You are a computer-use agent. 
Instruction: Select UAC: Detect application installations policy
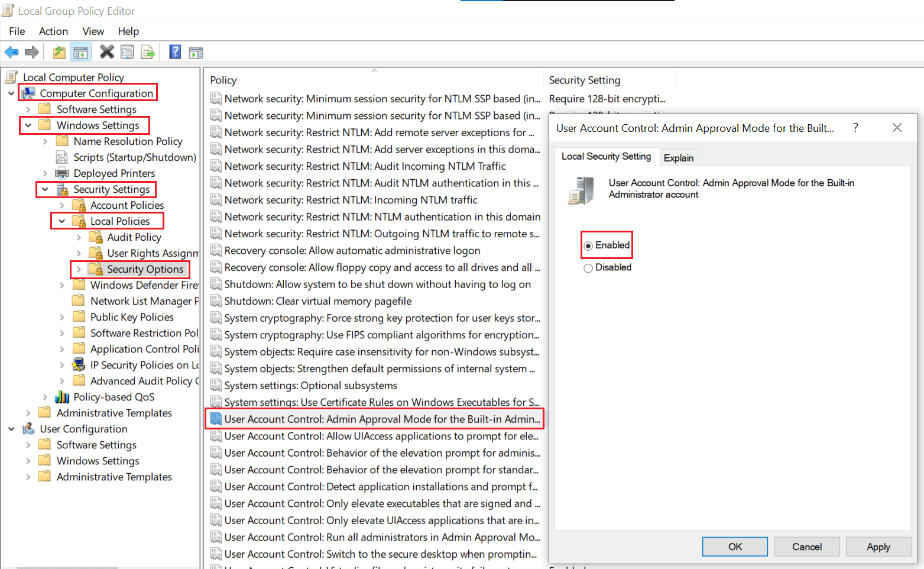click(x=381, y=487)
